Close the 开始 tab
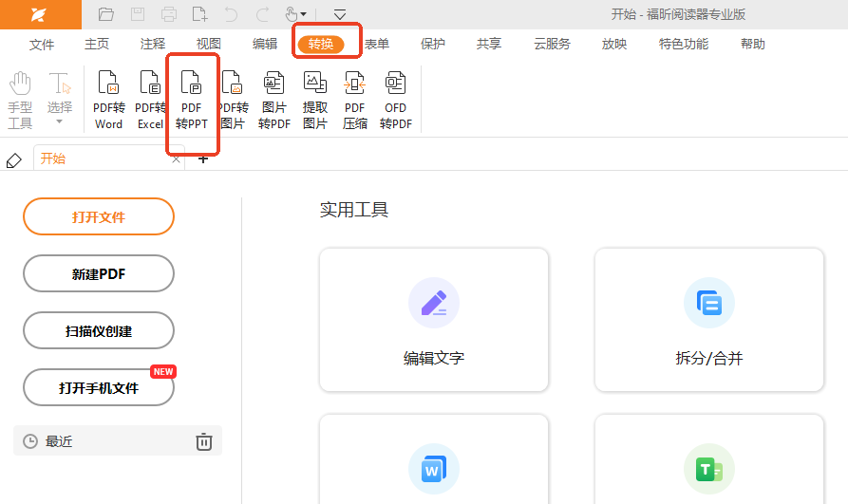 (x=176, y=159)
